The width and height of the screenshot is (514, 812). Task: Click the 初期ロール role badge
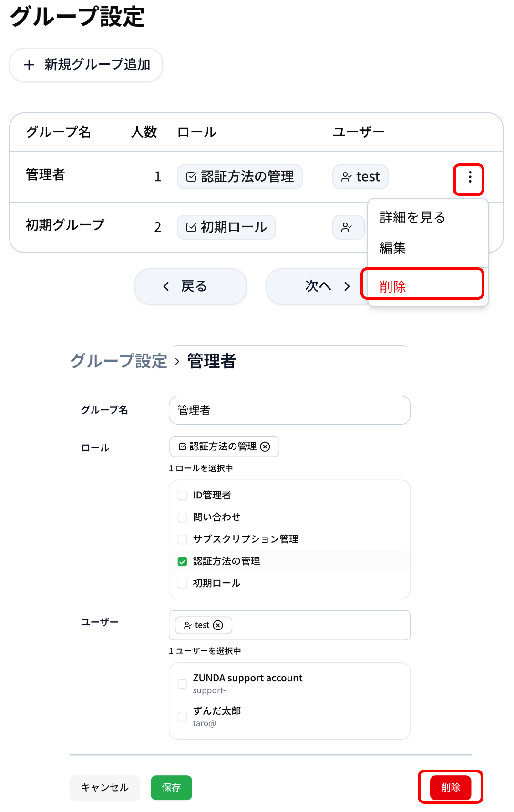tap(226, 227)
